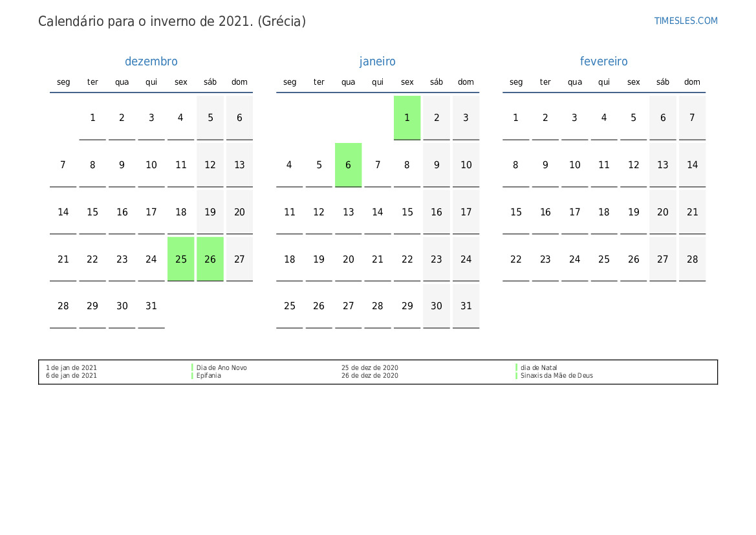Select day 25 in janeiro

289,306
